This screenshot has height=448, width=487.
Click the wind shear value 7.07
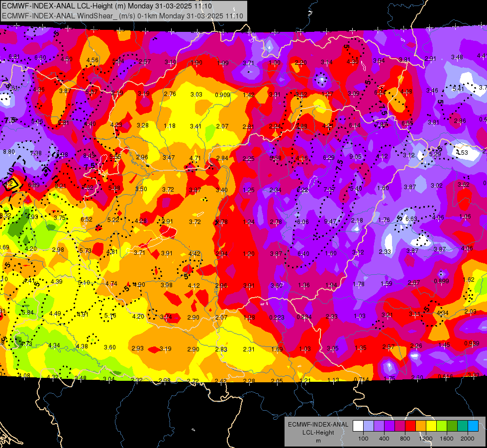coord(329,189)
